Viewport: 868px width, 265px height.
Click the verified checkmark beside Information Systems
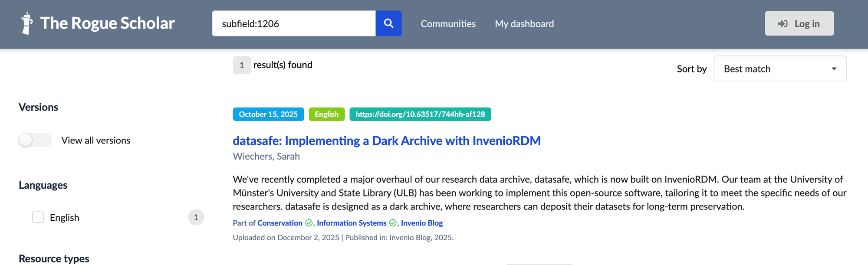pos(393,223)
